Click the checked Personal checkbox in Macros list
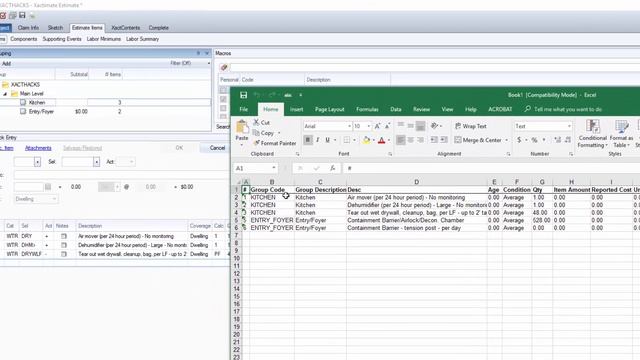Image resolution: width=640 pixels, height=360 pixels. tap(223, 99)
